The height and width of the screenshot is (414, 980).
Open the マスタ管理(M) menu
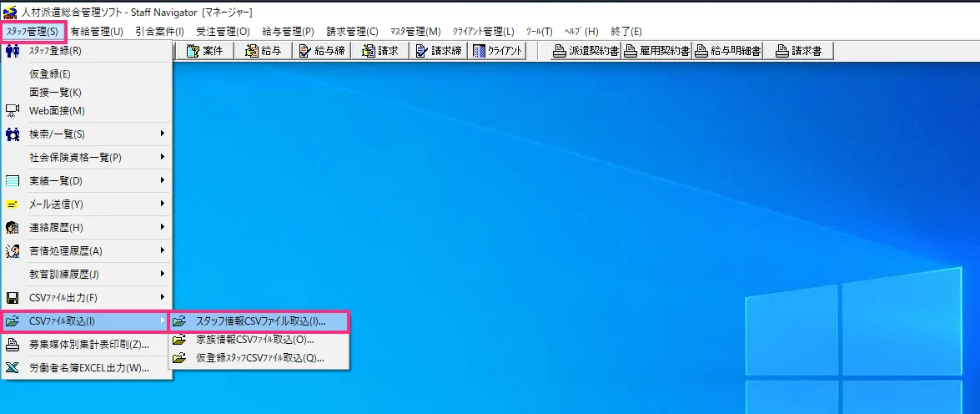(x=415, y=31)
